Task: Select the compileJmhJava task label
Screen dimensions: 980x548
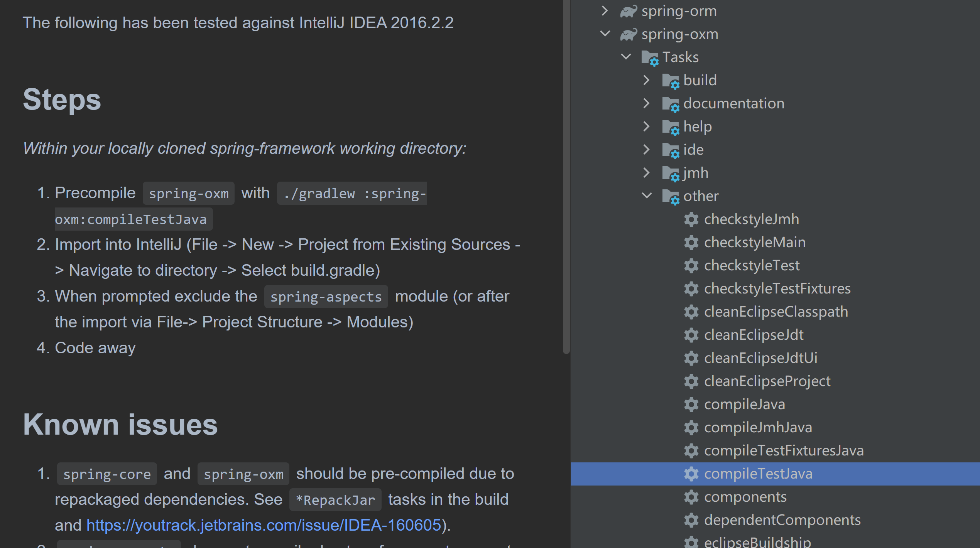Action: pos(758,428)
